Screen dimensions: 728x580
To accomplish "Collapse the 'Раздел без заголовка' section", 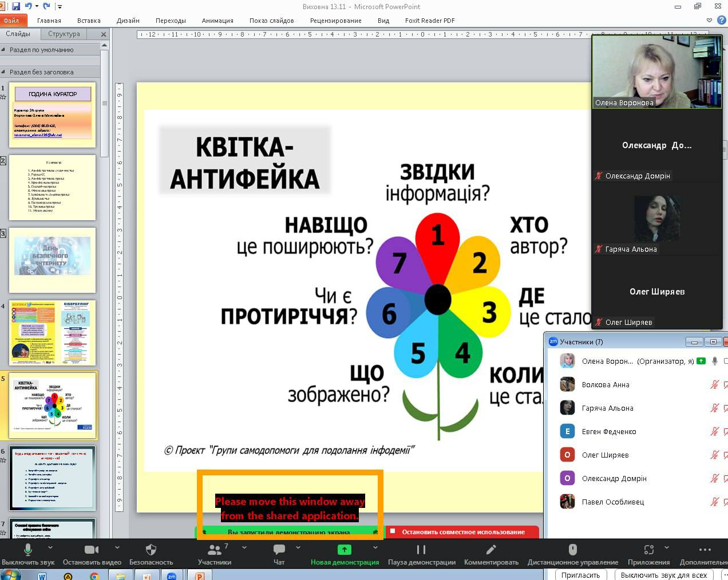I will click(4, 72).
